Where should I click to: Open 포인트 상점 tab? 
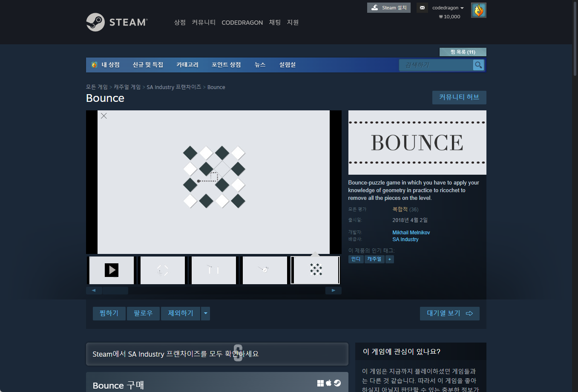coord(226,65)
